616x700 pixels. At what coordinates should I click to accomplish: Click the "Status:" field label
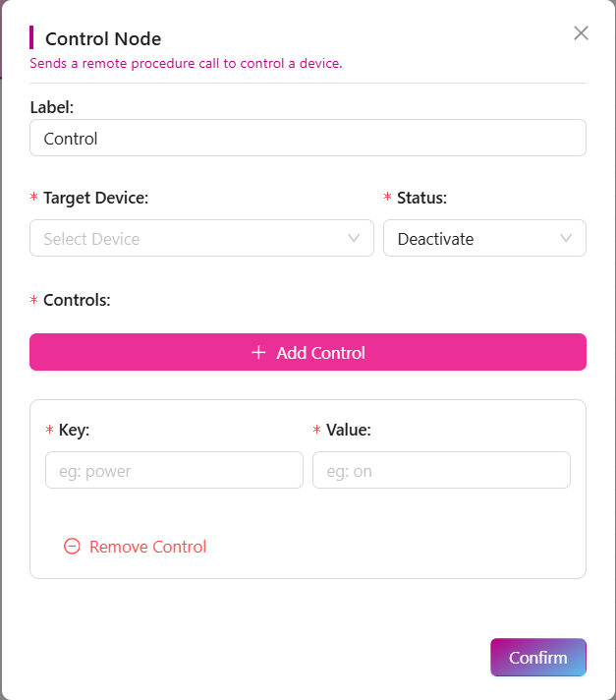[x=421, y=198]
